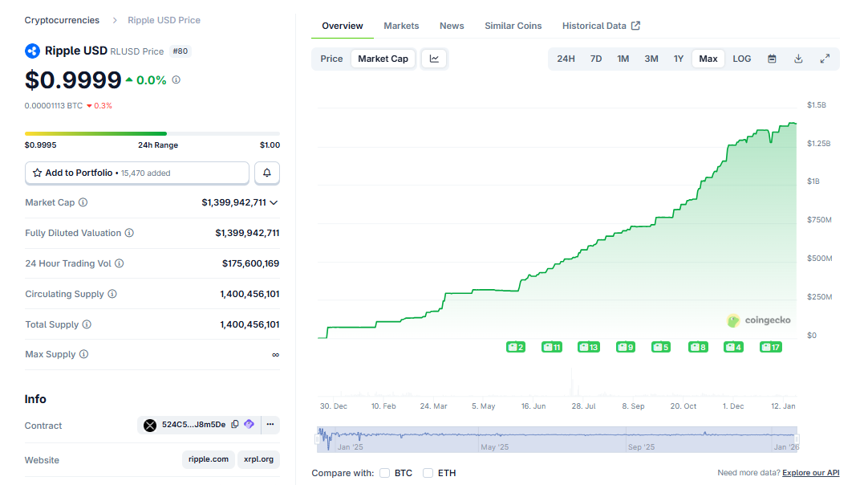868x485 pixels.
Task: Click the left handle of chart range slider
Action: point(318,438)
